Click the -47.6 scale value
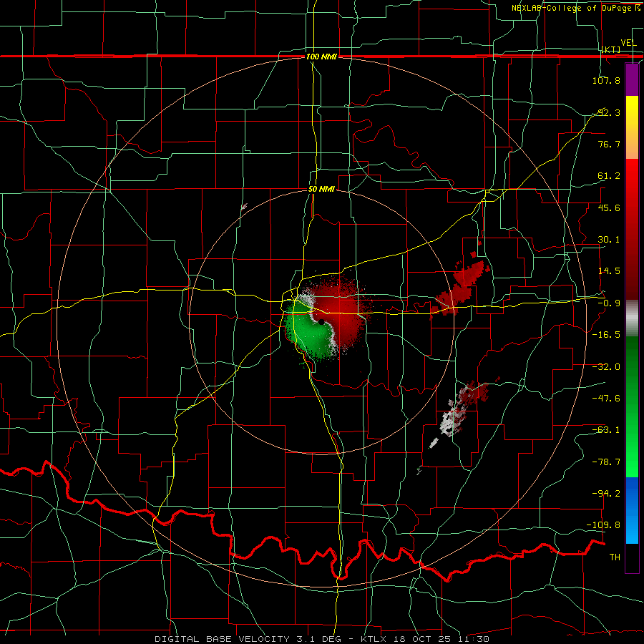Screen dimensions: 644x644 [606, 399]
